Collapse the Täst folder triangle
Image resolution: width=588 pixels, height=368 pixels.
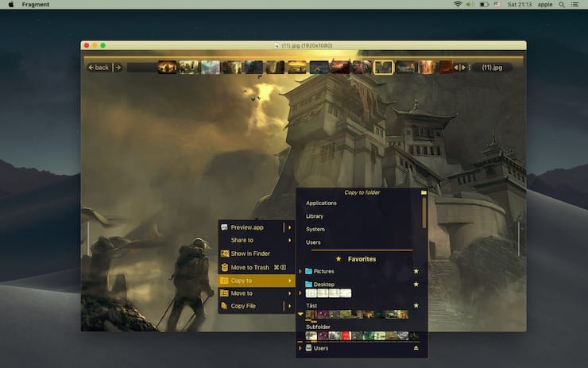point(300,314)
